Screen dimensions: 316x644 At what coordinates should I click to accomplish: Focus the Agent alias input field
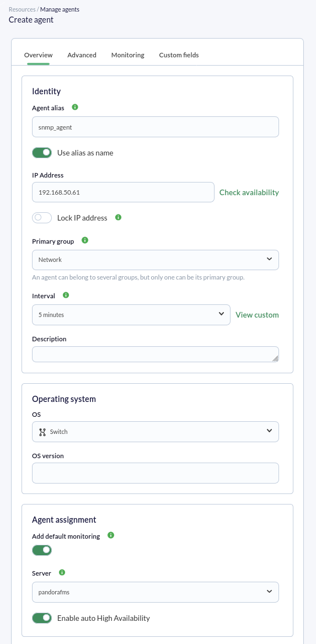pos(156,127)
